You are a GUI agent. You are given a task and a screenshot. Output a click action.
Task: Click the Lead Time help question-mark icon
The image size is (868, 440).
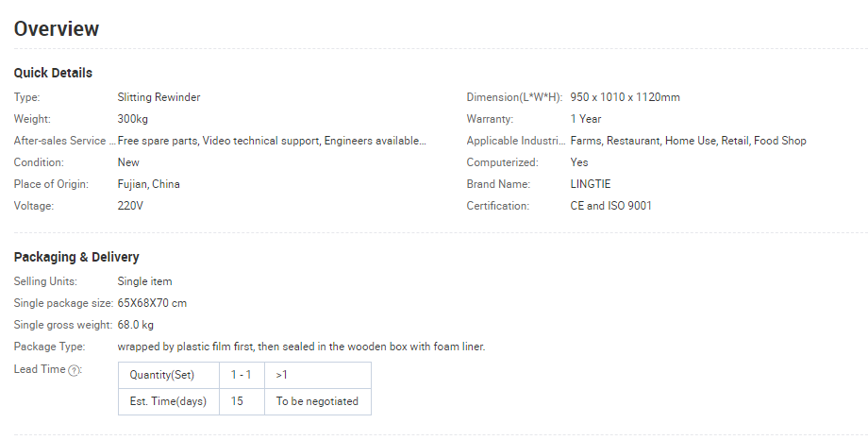click(x=74, y=369)
